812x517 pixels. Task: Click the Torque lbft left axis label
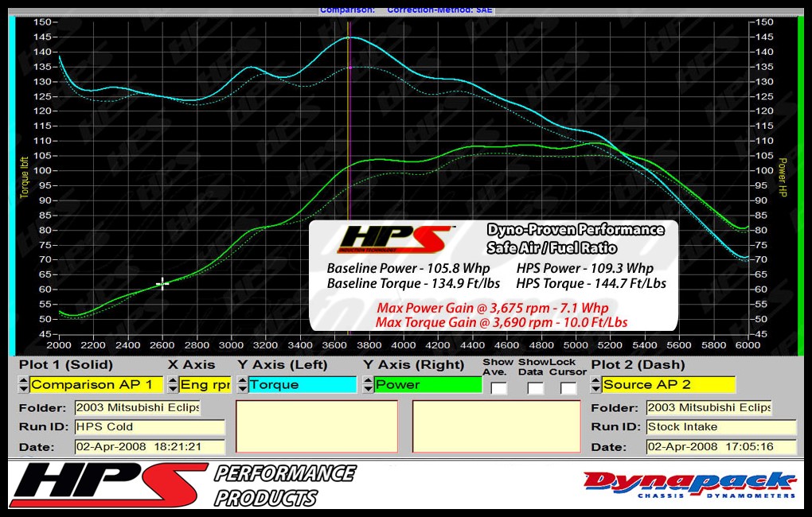tap(25, 177)
